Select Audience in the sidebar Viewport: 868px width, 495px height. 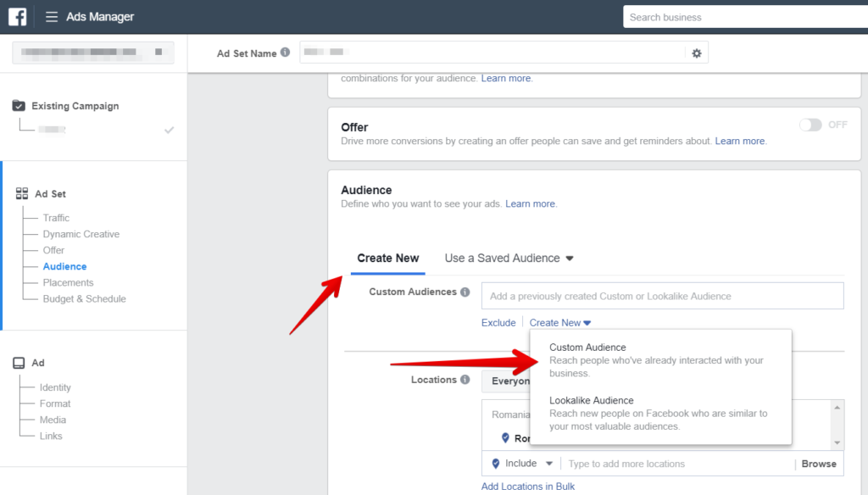pos(64,266)
